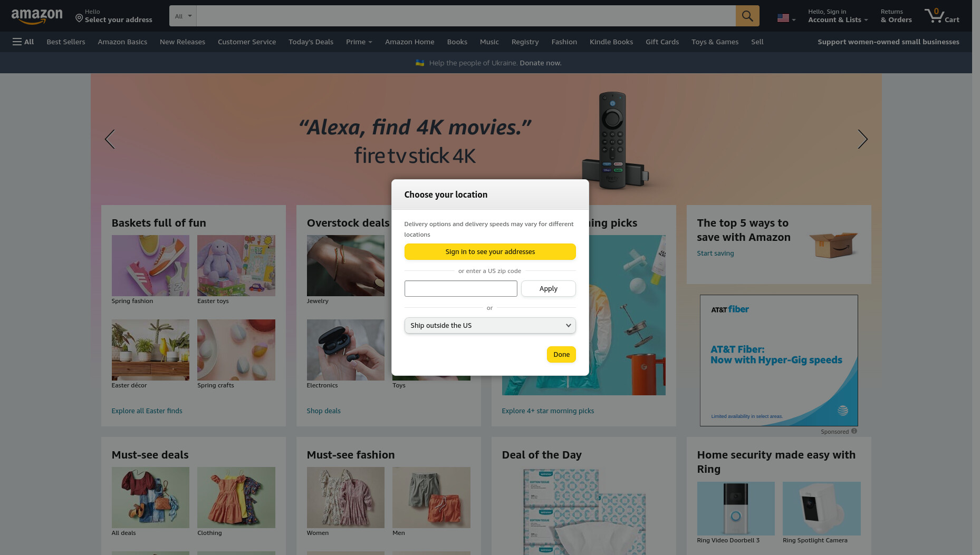Open the Men fashion thumbnail

click(x=431, y=498)
